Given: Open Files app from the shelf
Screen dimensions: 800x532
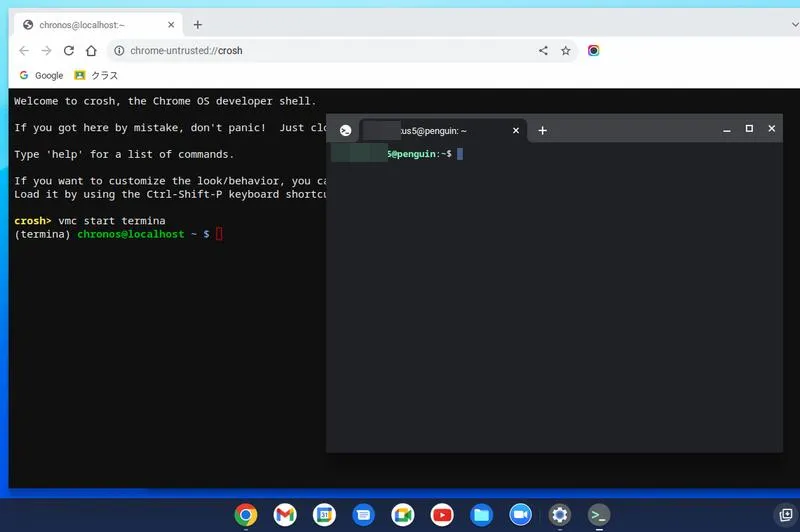Looking at the screenshot, I should click(481, 515).
